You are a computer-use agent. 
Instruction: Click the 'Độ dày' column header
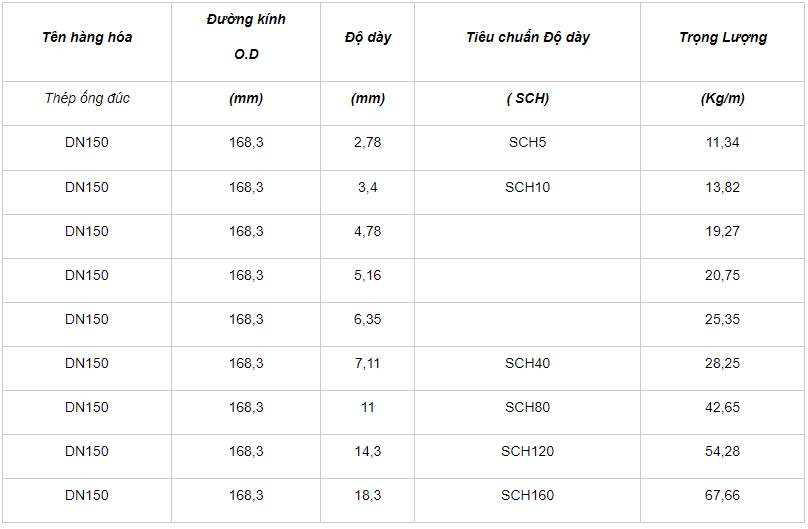367,37
